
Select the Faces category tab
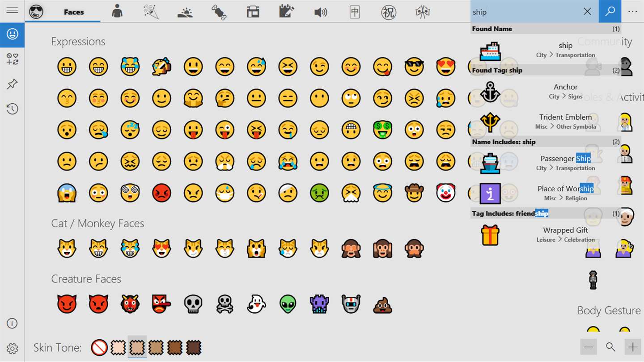click(63, 12)
